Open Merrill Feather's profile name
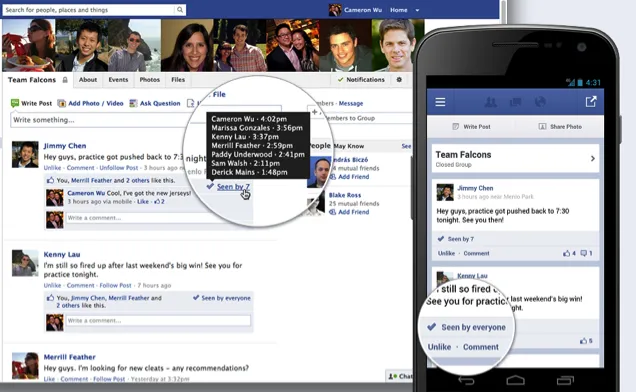 pos(69,357)
